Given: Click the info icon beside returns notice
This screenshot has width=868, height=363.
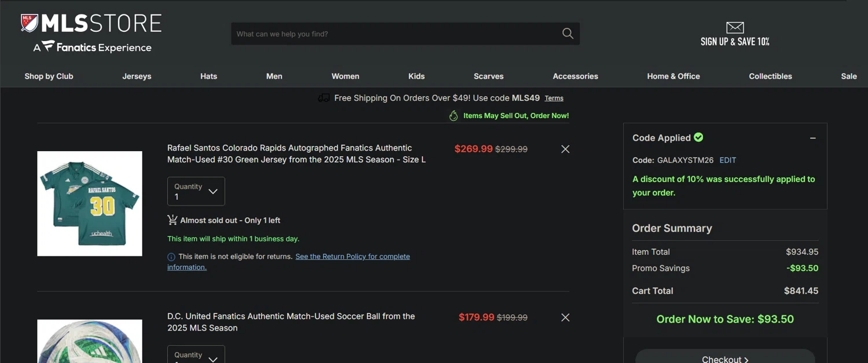Looking at the screenshot, I should (171, 256).
